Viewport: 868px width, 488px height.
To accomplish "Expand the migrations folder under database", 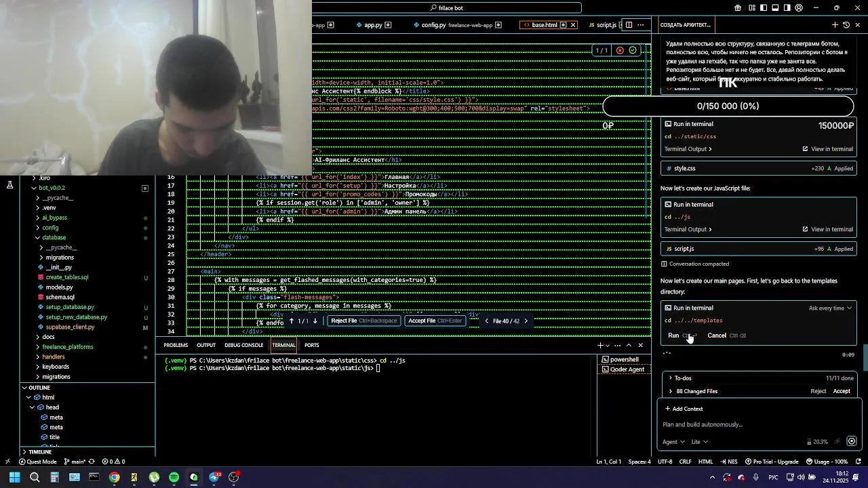I will click(60, 258).
